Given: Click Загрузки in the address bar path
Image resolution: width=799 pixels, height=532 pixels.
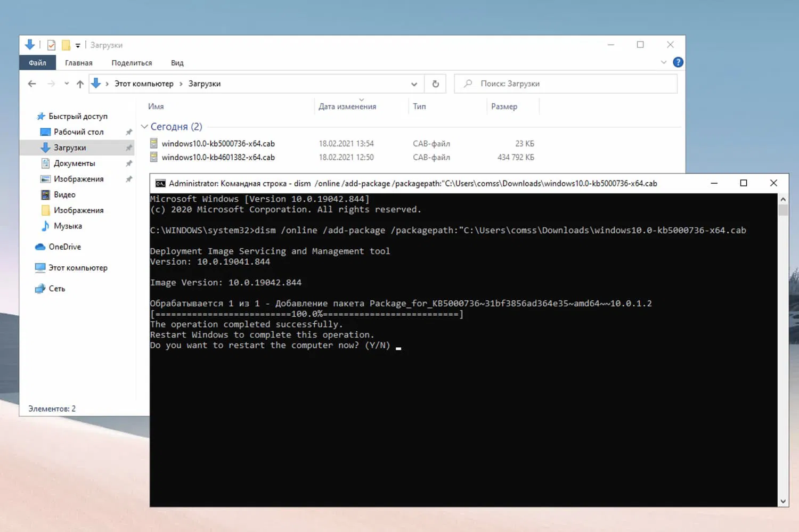Looking at the screenshot, I should [205, 84].
